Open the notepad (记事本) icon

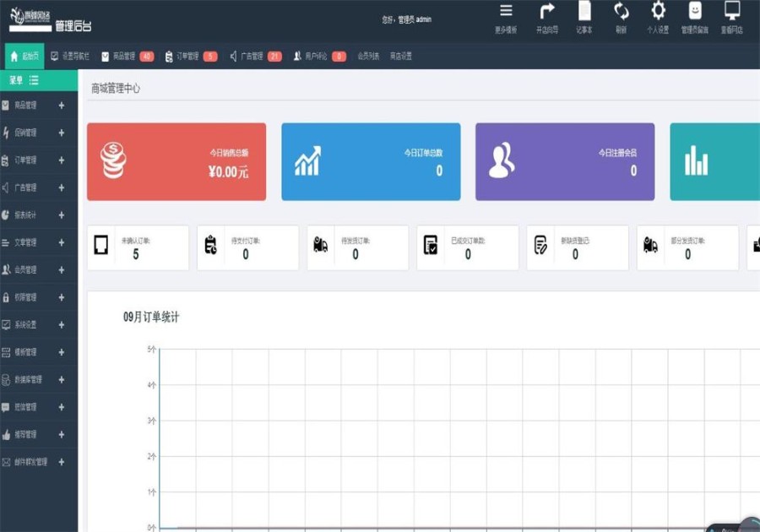(584, 11)
